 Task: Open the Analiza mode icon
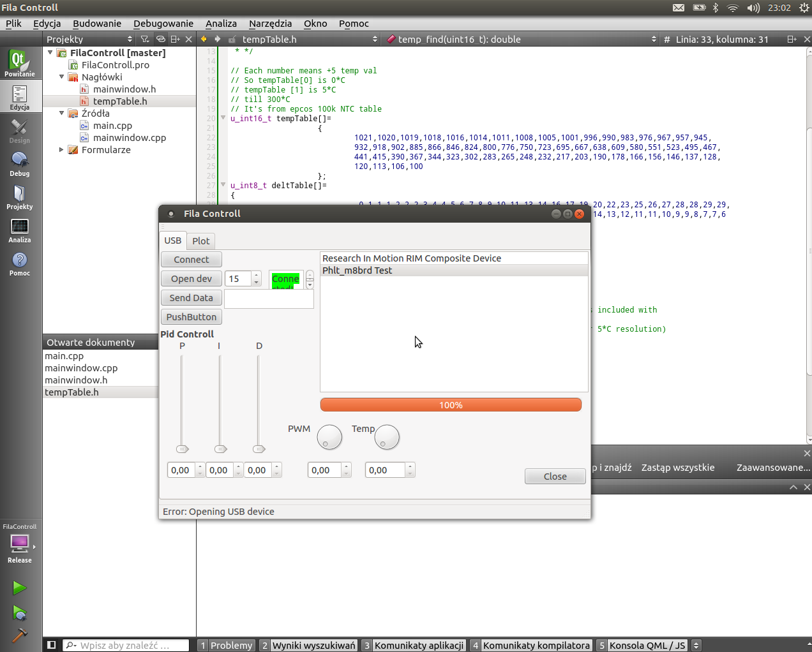[x=20, y=230]
